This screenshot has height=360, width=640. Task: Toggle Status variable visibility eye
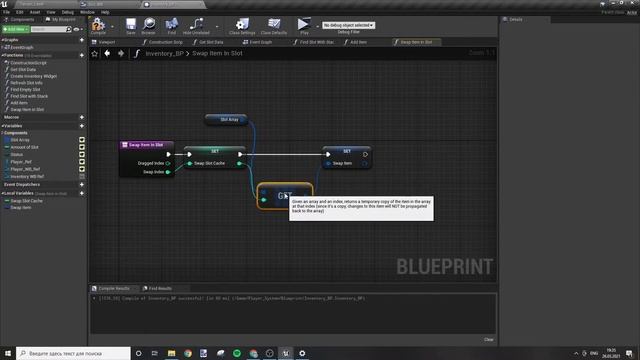[82, 155]
